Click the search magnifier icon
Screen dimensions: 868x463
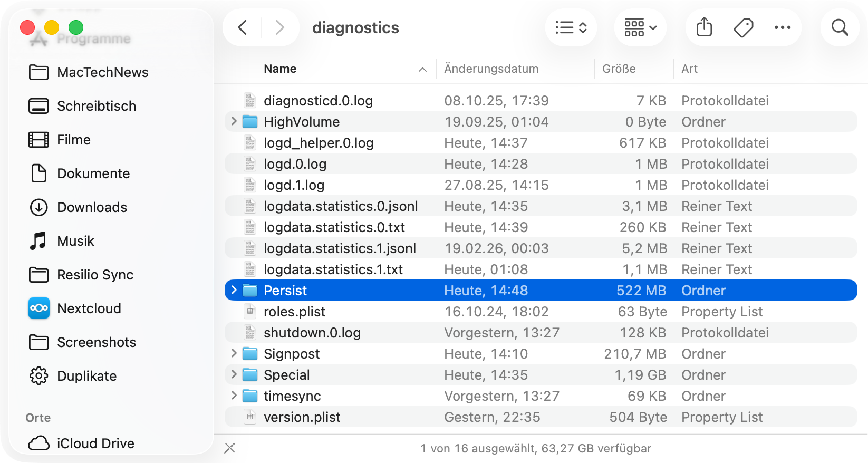point(840,27)
